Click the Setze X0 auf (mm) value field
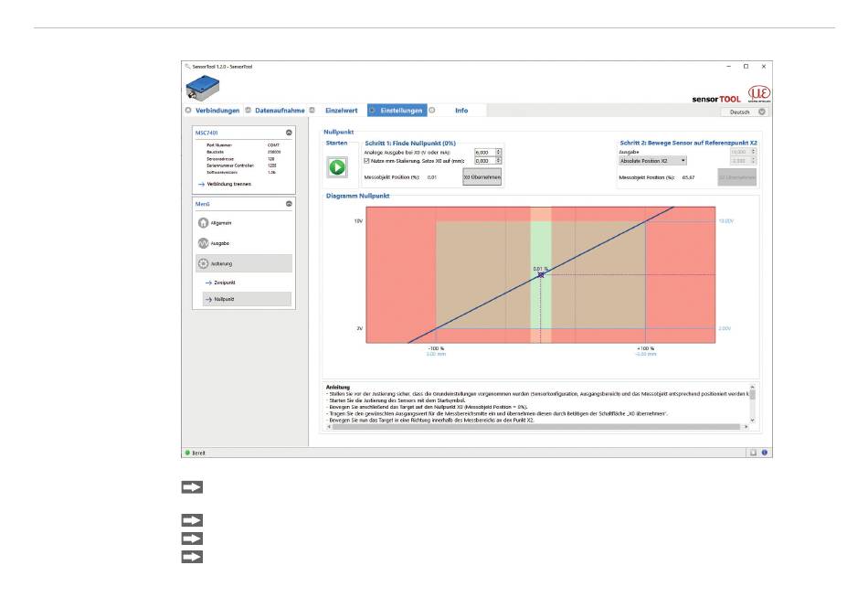Image resolution: width=868 pixels, height=608 pixels. (485, 161)
